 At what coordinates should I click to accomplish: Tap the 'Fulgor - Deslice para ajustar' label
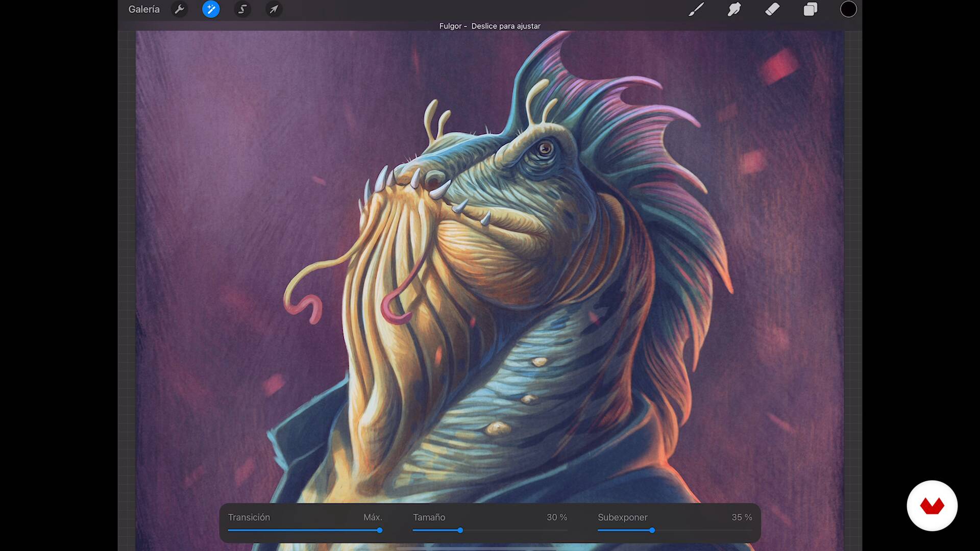tap(489, 26)
